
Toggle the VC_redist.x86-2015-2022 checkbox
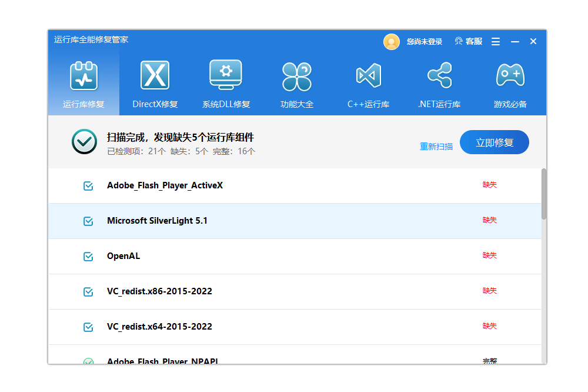click(x=88, y=291)
